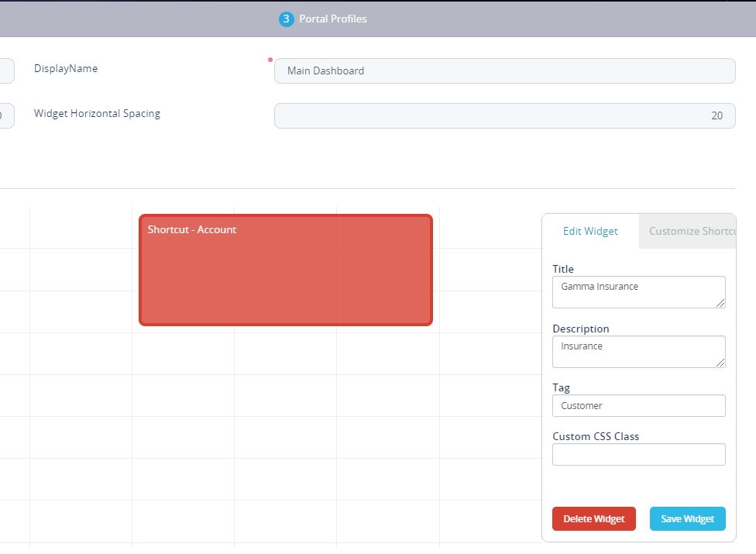Click the Widget Horizontal Spacing value field
This screenshot has height=554, width=756.
(504, 115)
